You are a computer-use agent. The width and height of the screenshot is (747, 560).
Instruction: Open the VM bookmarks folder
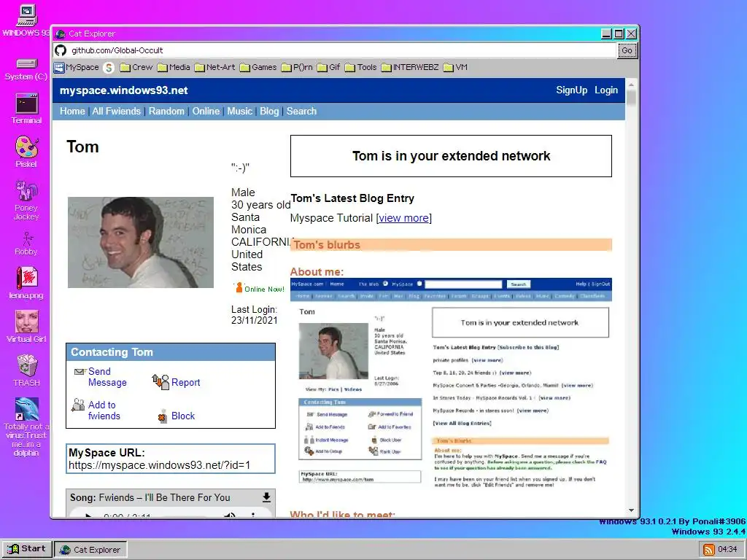(455, 68)
